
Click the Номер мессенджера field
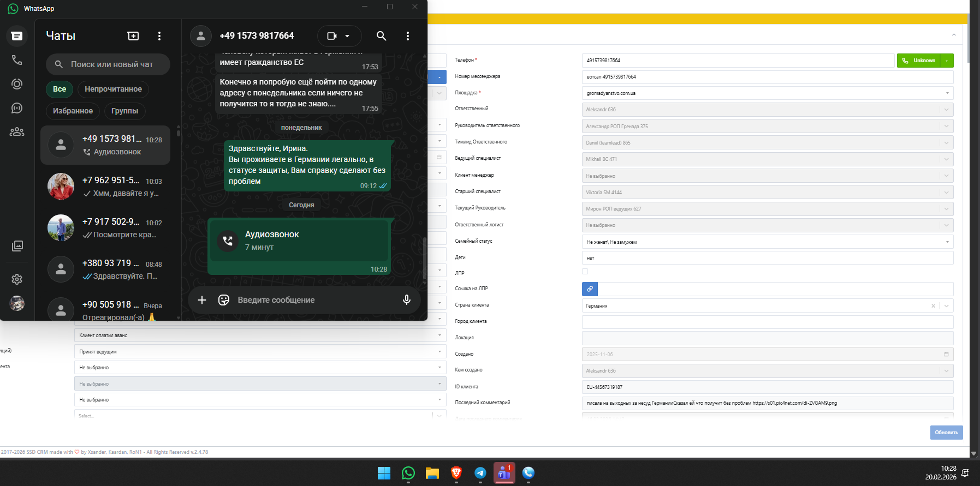pos(768,77)
